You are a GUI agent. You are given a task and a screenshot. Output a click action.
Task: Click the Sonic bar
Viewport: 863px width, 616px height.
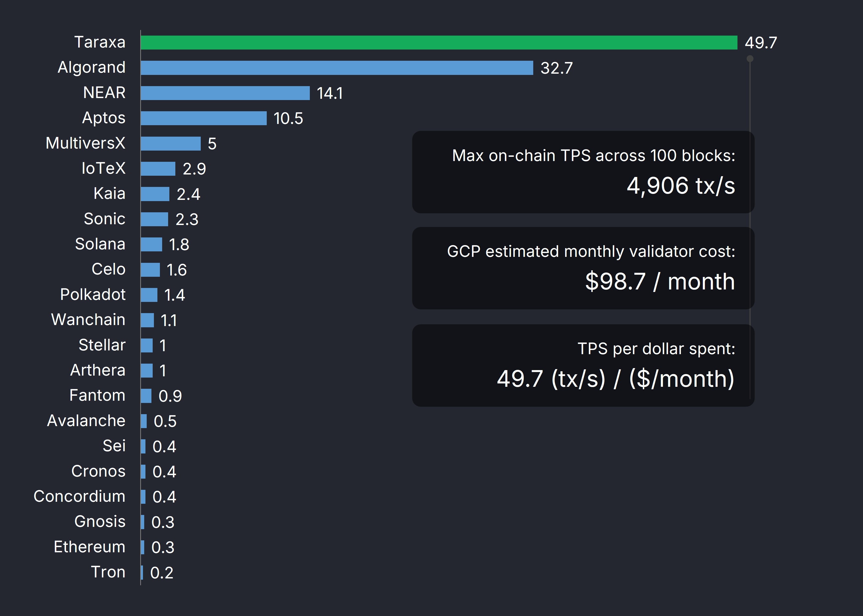coord(154,219)
